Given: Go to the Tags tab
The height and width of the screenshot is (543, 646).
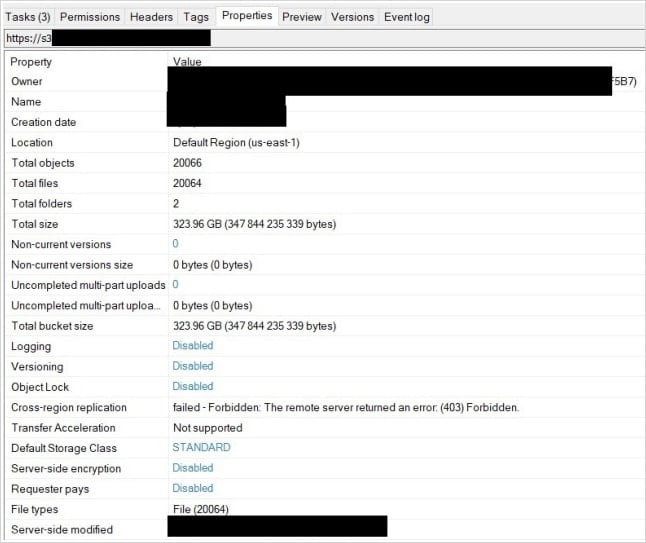Looking at the screenshot, I should (196, 17).
